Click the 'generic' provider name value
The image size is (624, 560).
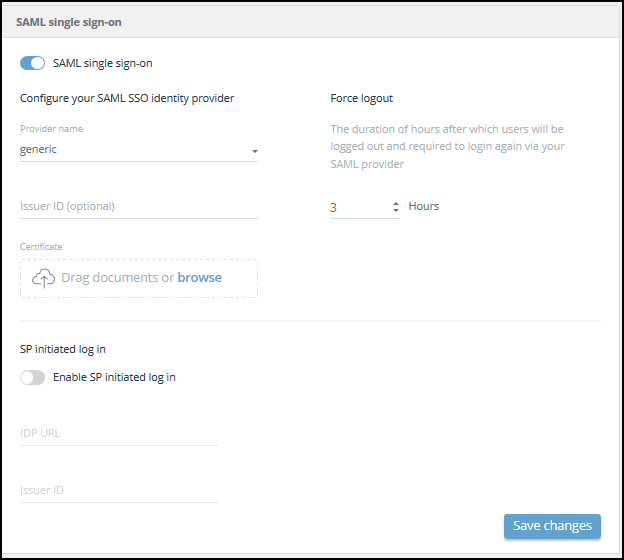[x=39, y=149]
